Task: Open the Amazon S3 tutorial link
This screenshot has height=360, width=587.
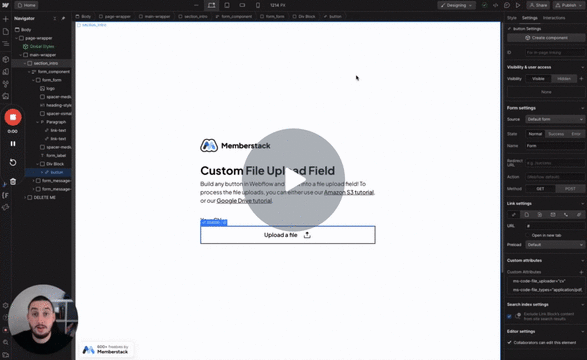Action: (x=349, y=192)
